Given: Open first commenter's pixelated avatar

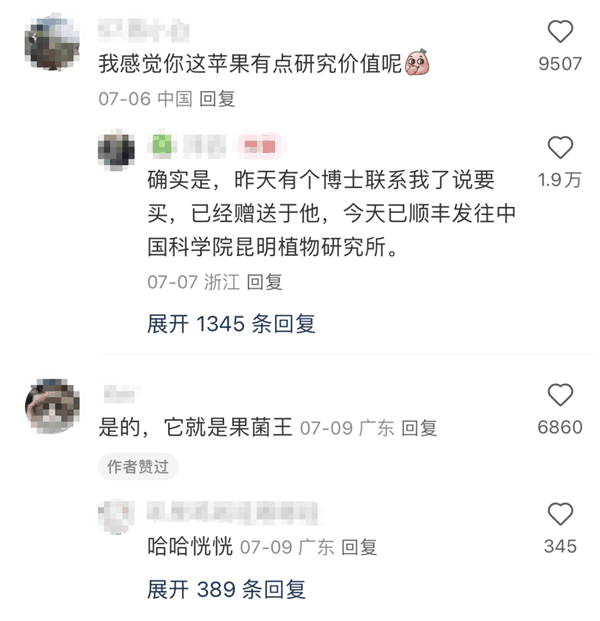Looking at the screenshot, I should [x=52, y=42].
